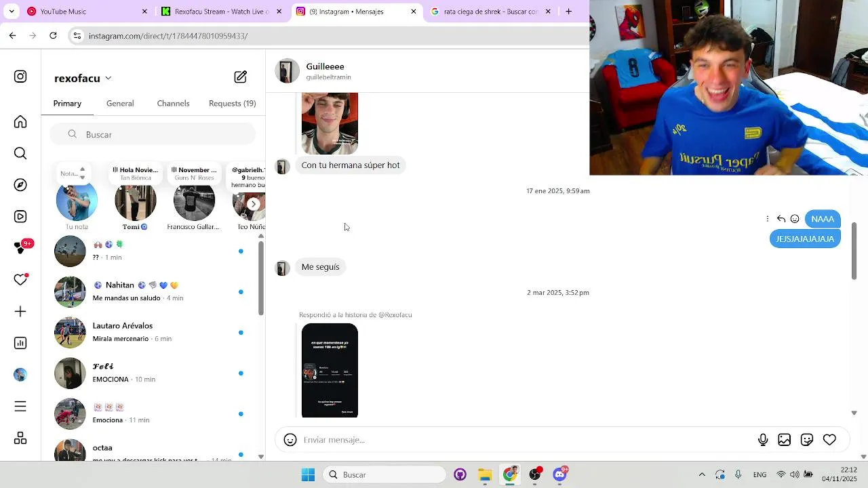Image resolution: width=868 pixels, height=488 pixels.
Task: Open a new browser tab
Action: (568, 12)
